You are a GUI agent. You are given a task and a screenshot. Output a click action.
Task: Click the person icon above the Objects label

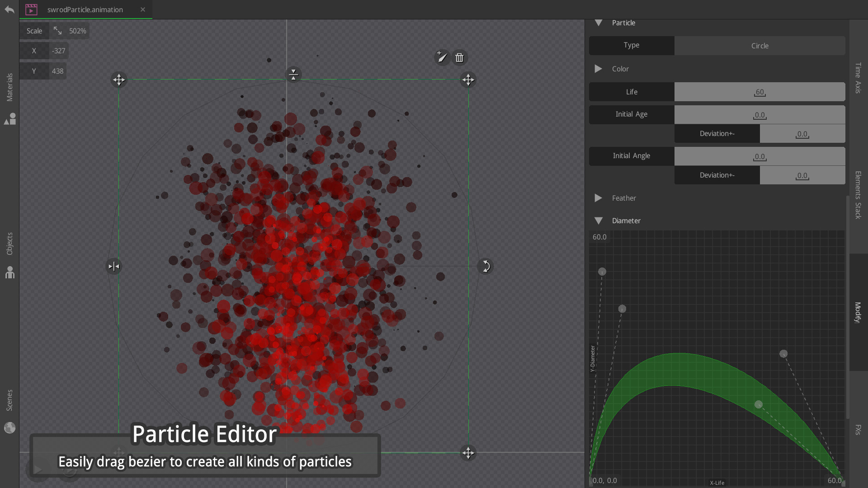(10, 272)
